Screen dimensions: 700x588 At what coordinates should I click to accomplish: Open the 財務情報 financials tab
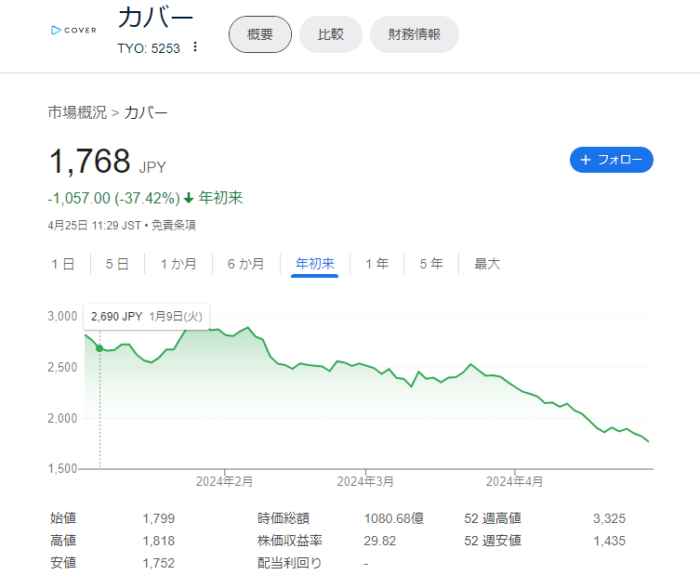pos(415,34)
